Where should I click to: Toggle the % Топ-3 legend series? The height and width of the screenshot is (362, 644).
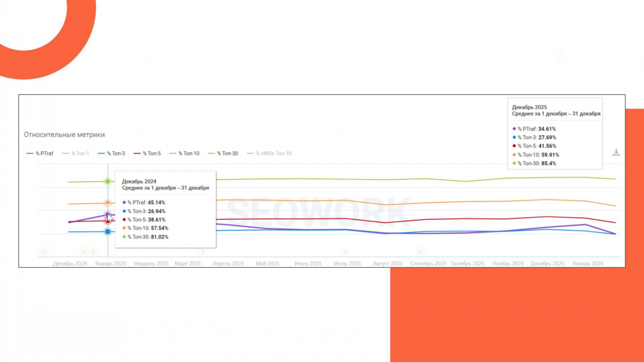click(x=111, y=153)
